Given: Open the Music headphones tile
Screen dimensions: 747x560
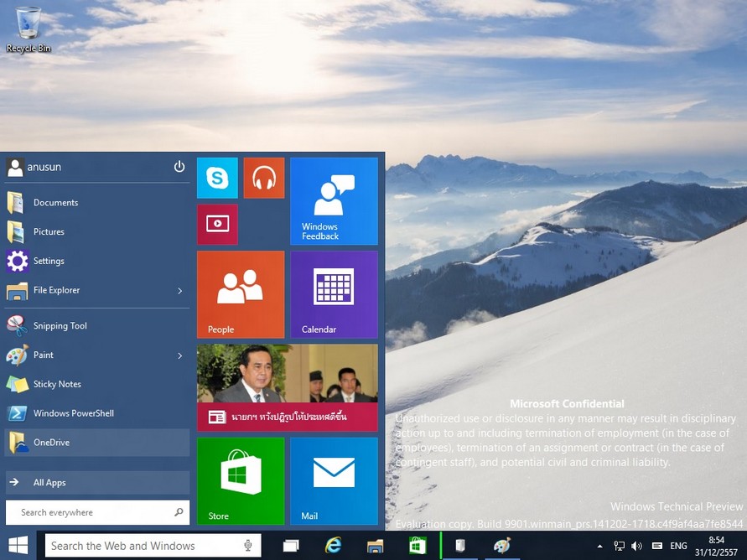Looking at the screenshot, I should (264, 178).
